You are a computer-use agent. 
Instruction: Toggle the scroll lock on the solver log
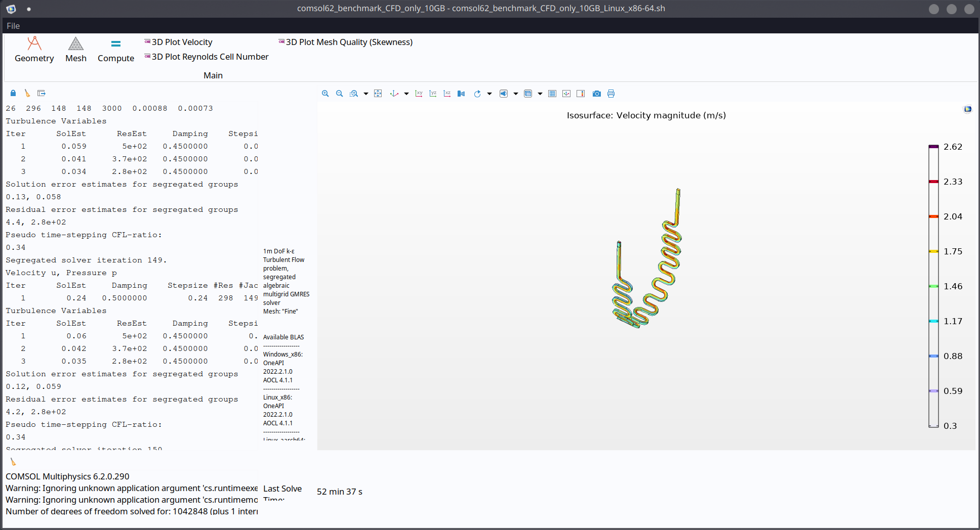pyautogui.click(x=13, y=93)
